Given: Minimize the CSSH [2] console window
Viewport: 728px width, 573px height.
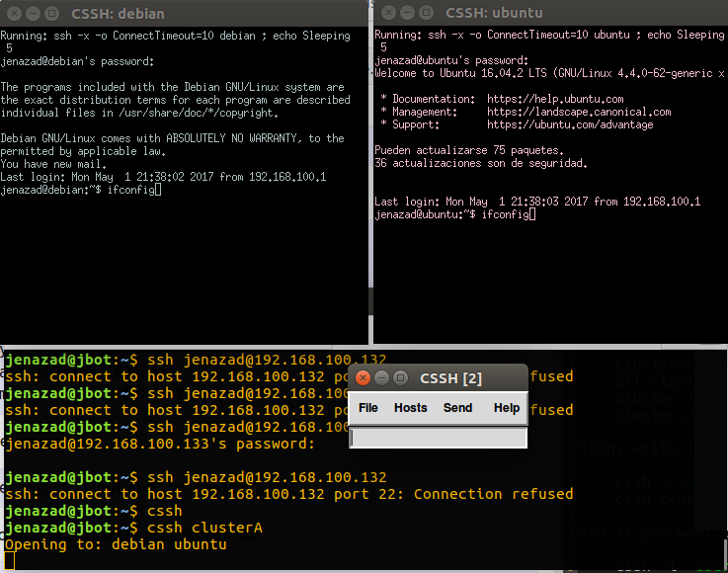Looking at the screenshot, I should [x=381, y=378].
